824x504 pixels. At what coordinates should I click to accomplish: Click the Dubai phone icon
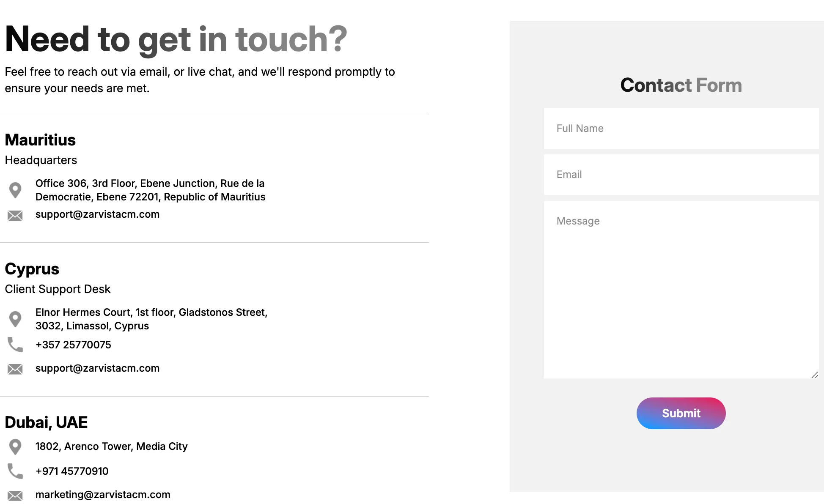point(15,471)
